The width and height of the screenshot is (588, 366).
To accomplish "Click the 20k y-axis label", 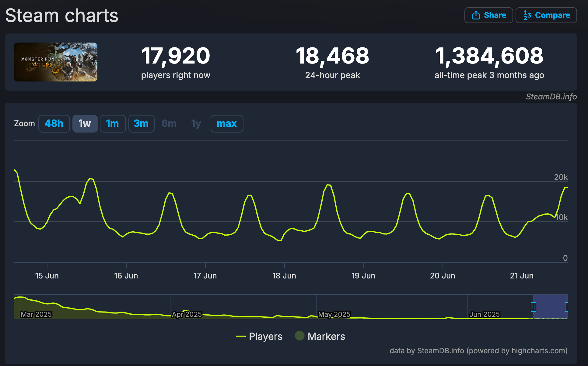I will point(561,177).
